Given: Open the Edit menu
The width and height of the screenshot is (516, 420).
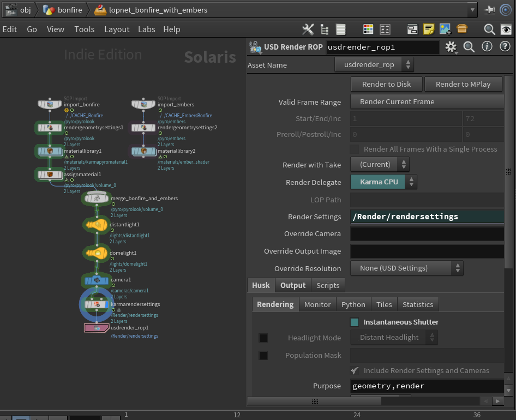Looking at the screenshot, I should click(9, 29).
